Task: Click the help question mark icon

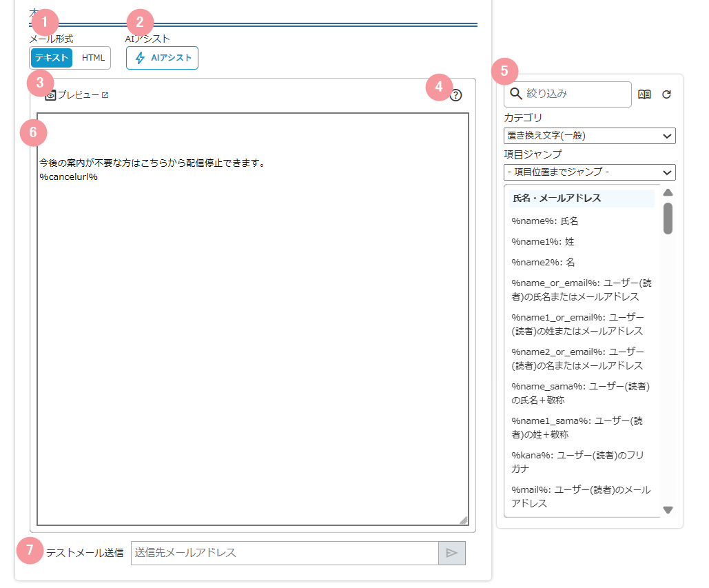Action: pos(455,96)
